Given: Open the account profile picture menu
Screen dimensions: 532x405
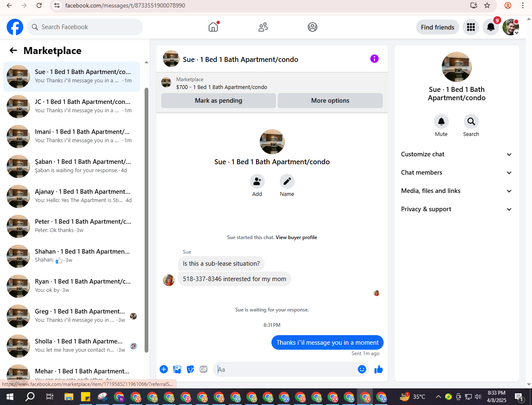Looking at the screenshot, I should click(511, 27).
